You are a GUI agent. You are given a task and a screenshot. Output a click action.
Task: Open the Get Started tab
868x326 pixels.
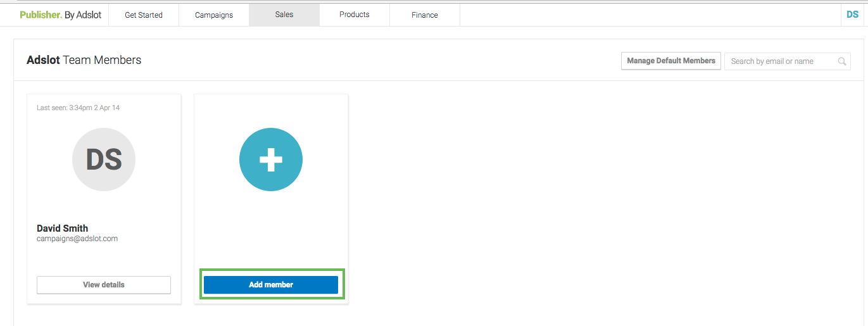coord(144,15)
